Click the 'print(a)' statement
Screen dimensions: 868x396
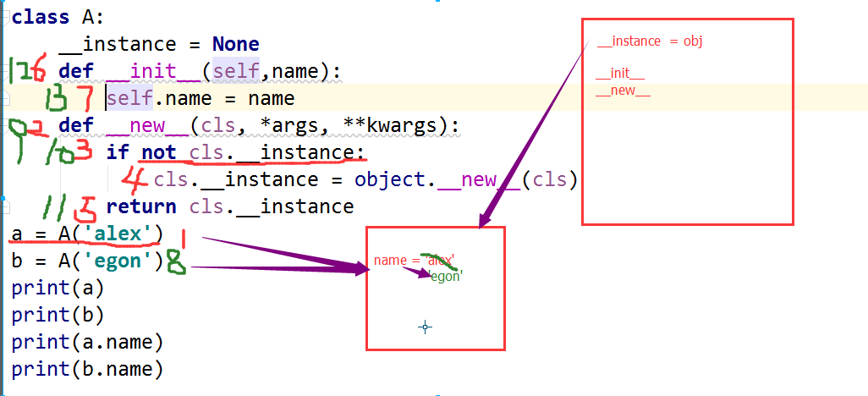coord(58,288)
